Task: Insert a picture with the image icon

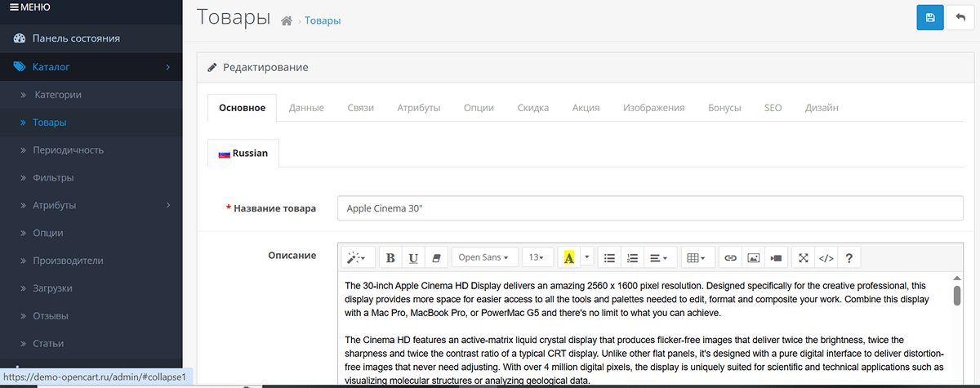Action: click(754, 257)
